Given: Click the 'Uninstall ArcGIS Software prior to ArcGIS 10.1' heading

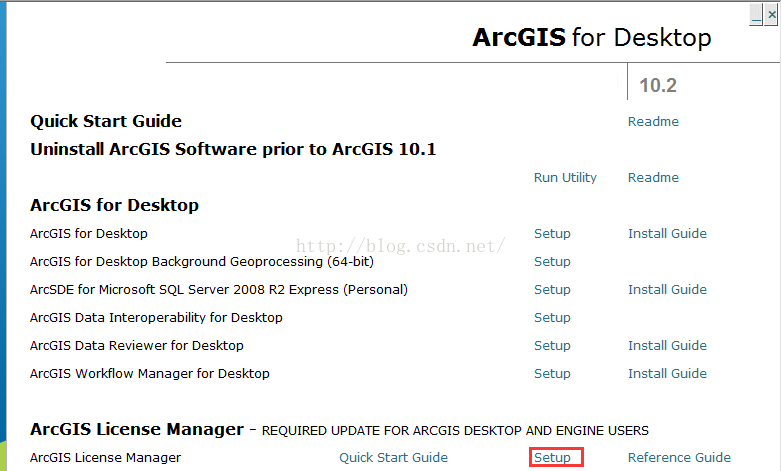Looking at the screenshot, I should click(233, 149).
